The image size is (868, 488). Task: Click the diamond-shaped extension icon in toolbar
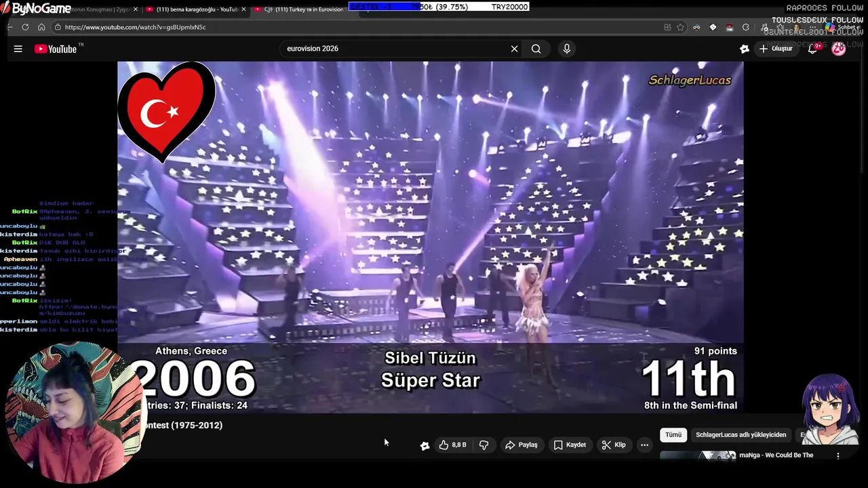click(713, 27)
